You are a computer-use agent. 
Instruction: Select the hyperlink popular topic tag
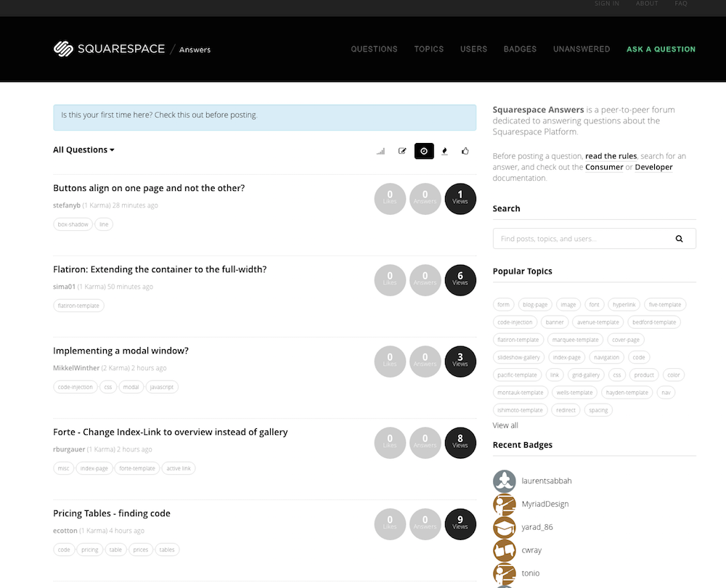[x=624, y=305]
